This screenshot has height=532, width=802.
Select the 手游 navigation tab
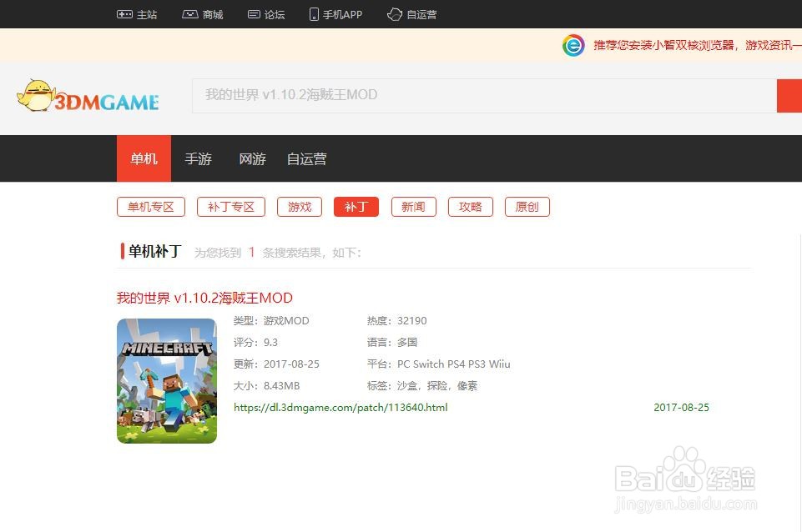click(x=198, y=158)
